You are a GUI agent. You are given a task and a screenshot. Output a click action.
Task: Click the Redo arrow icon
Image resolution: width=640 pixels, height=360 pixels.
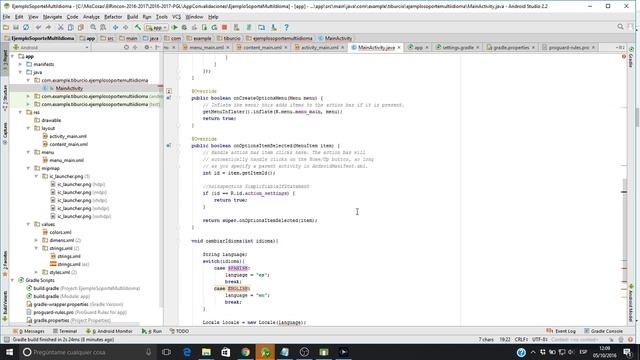pyautogui.click(x=48, y=27)
